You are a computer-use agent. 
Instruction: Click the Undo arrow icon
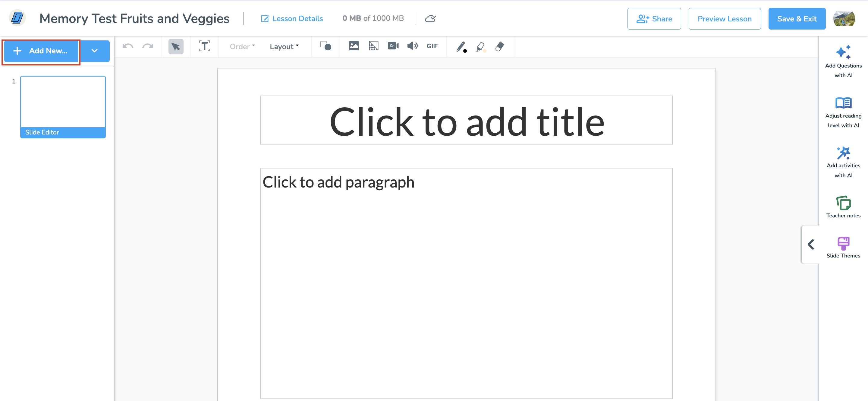pos(128,46)
